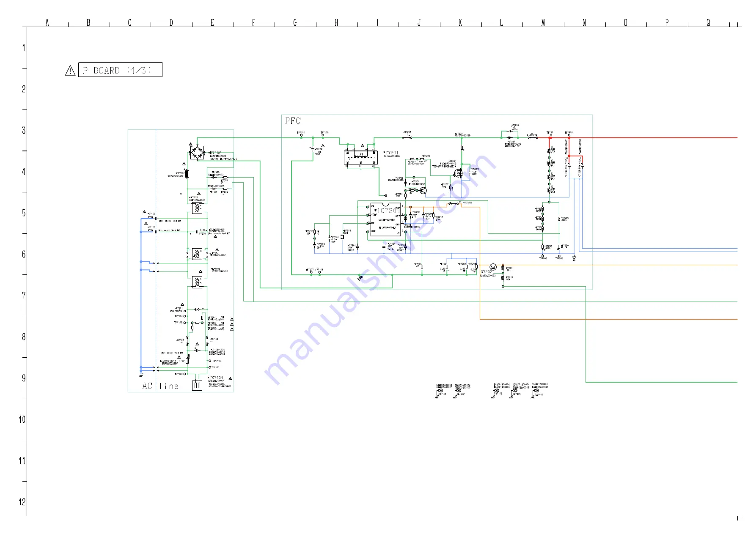
Task: Select the JS7205 jumper on the orange line
Action: pos(454,204)
